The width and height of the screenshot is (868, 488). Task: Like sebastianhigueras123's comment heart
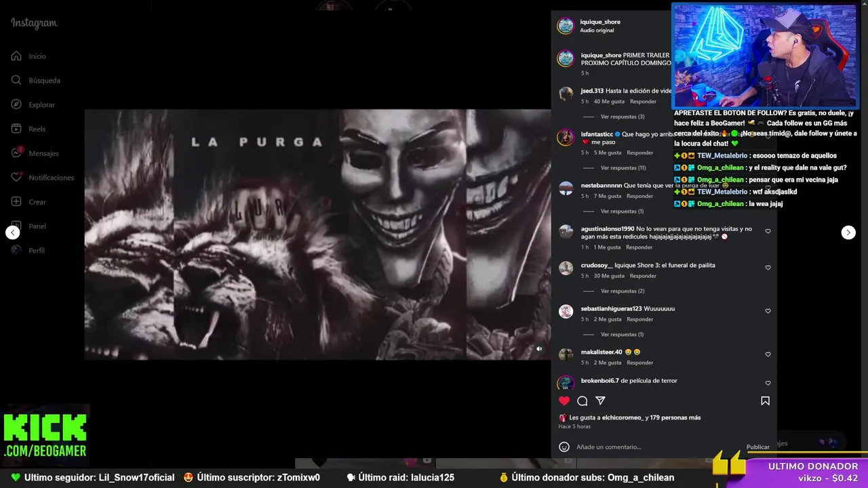tap(768, 311)
